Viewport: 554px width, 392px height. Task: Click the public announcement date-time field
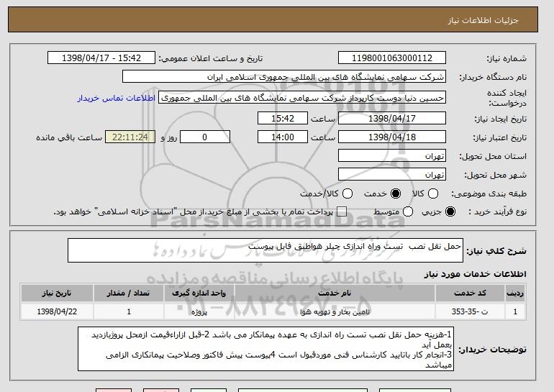[101, 58]
